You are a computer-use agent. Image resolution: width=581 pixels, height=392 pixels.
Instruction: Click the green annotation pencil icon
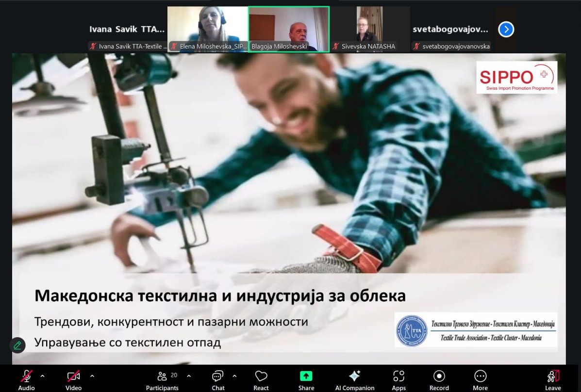[17, 345]
